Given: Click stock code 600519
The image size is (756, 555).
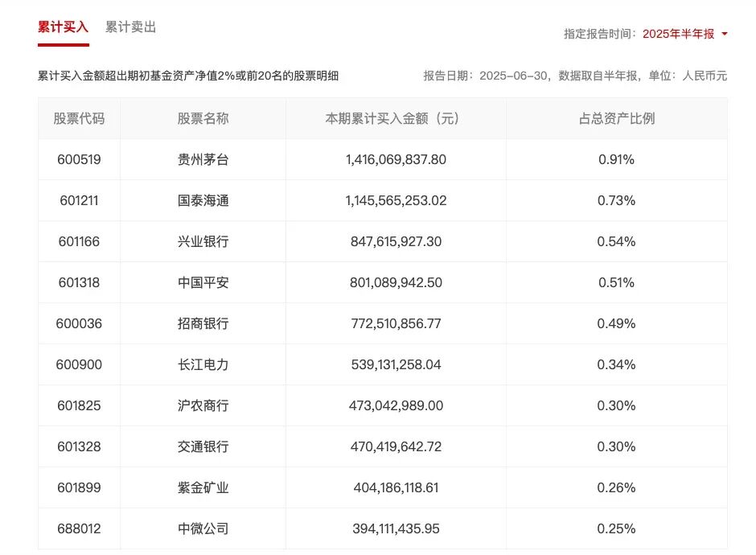Looking at the screenshot, I should 79,159.
